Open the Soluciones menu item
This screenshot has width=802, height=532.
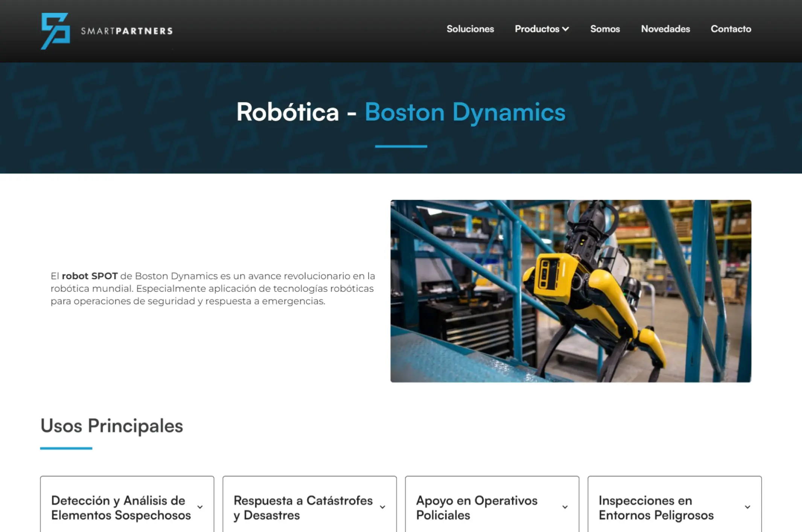point(470,29)
